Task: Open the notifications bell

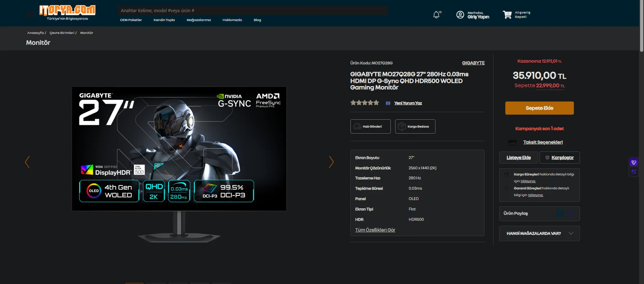Action: [x=437, y=15]
